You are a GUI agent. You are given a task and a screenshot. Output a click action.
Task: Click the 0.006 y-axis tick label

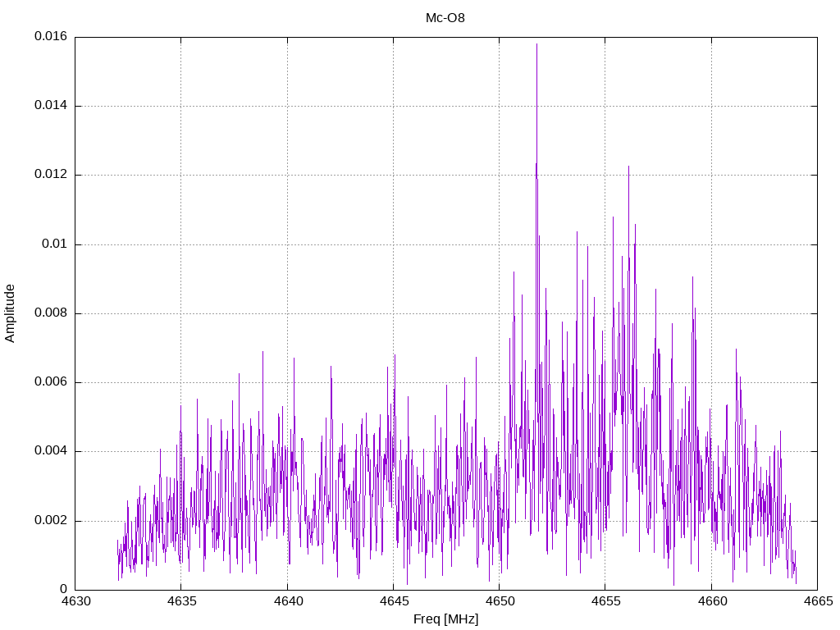[x=50, y=382]
